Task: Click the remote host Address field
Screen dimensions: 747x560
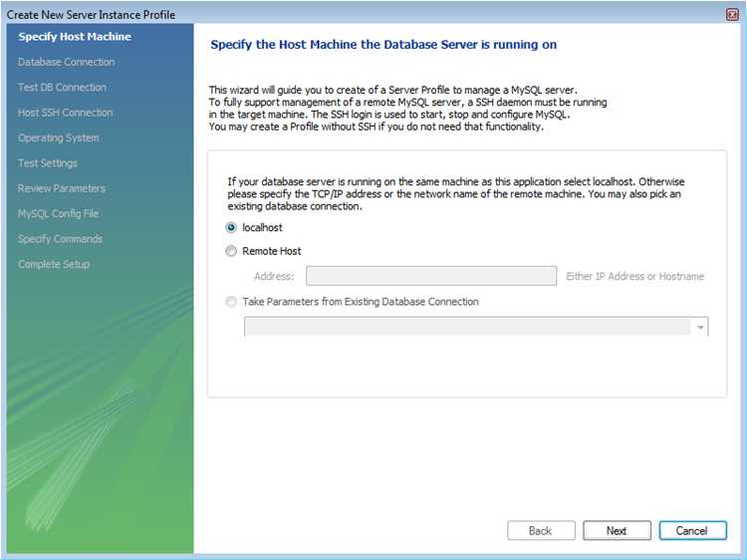Action: [431, 276]
